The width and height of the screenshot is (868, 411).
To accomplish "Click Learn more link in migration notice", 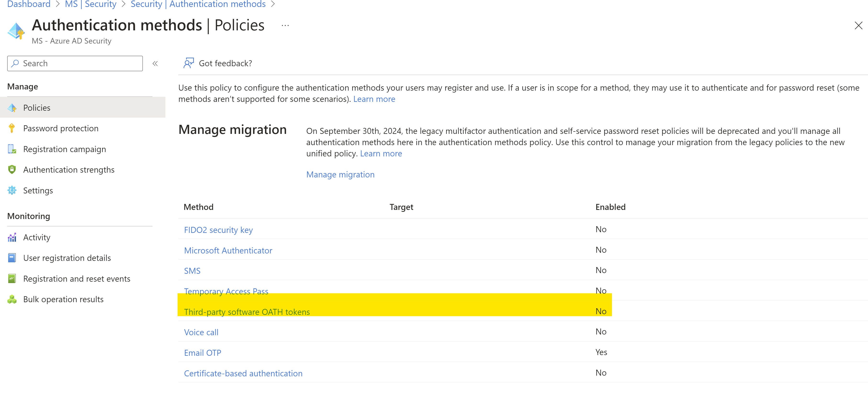I will click(381, 153).
